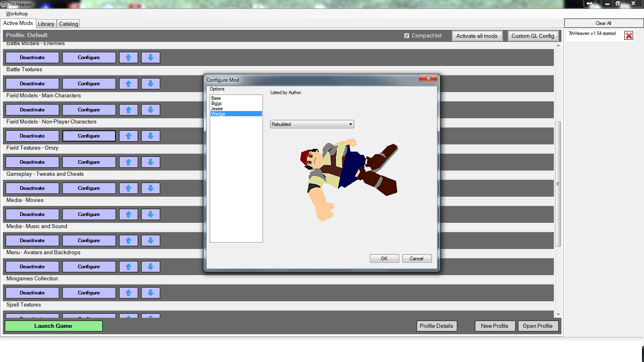Move Media - Movies mod up
This screenshot has height=362, width=644.
(129, 214)
